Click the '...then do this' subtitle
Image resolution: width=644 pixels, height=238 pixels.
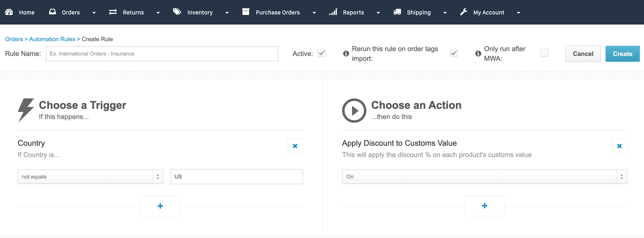pos(392,117)
